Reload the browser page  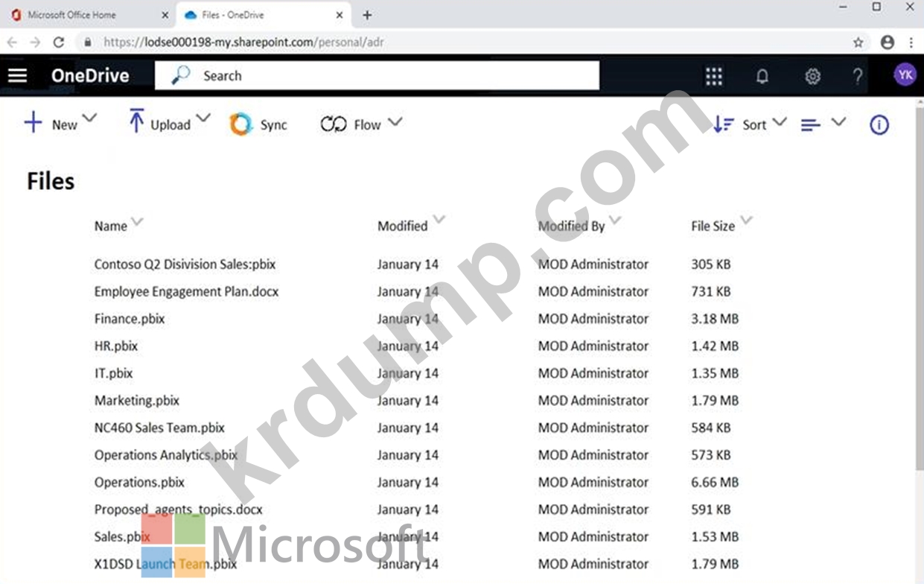(x=59, y=42)
